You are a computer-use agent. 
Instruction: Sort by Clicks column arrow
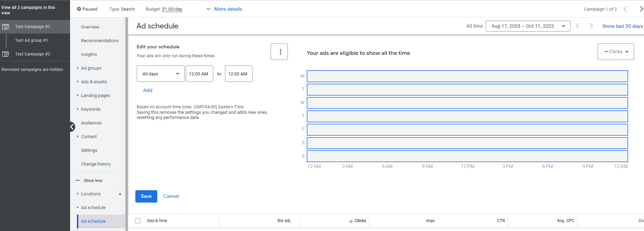tap(351, 221)
